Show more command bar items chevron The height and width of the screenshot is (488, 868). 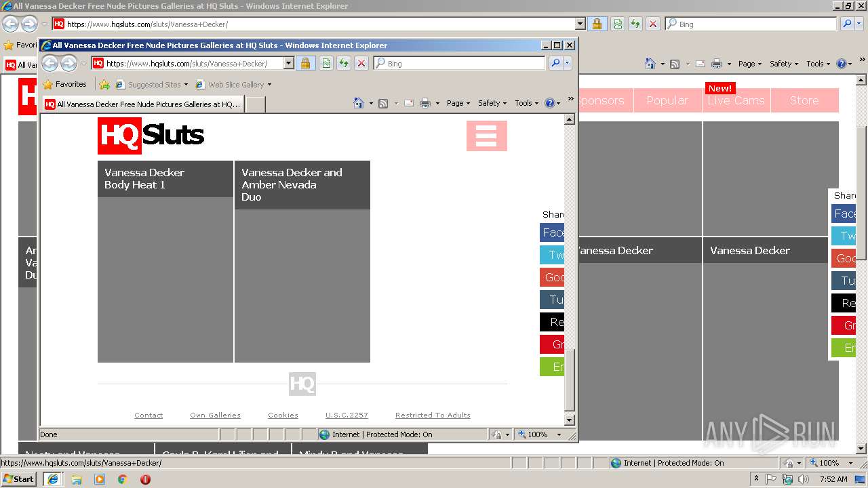pos(570,99)
